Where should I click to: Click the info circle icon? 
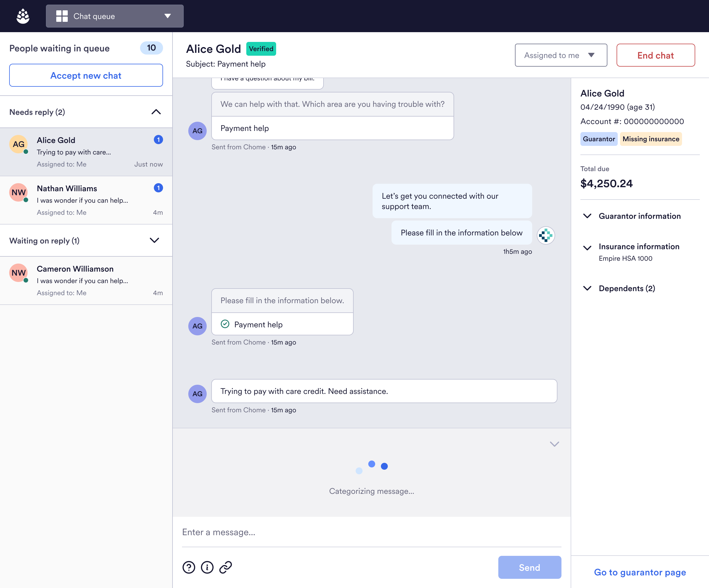tap(207, 567)
